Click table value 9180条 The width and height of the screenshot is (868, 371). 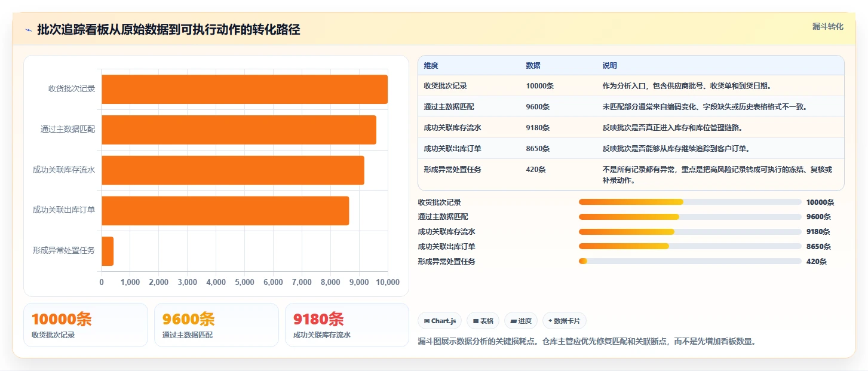point(538,128)
